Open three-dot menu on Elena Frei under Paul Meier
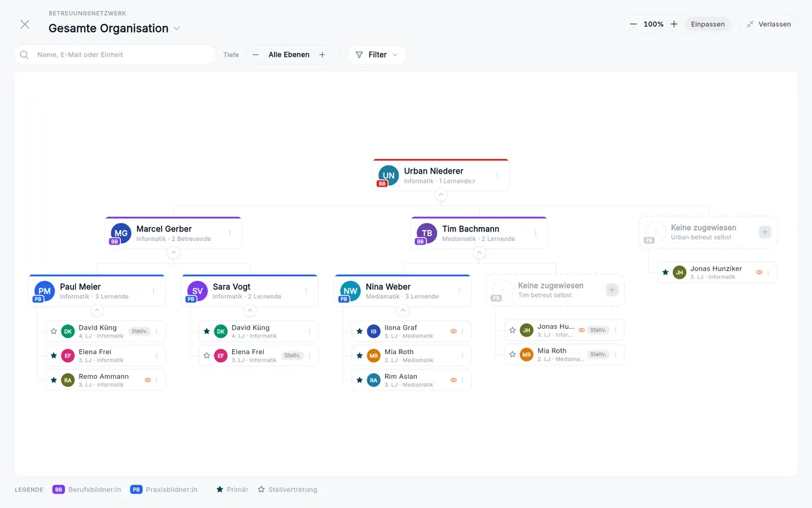 tap(157, 356)
